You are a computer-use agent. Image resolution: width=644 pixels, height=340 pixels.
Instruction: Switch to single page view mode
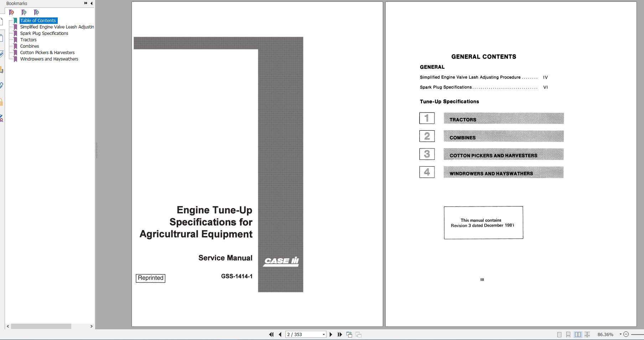click(x=560, y=334)
